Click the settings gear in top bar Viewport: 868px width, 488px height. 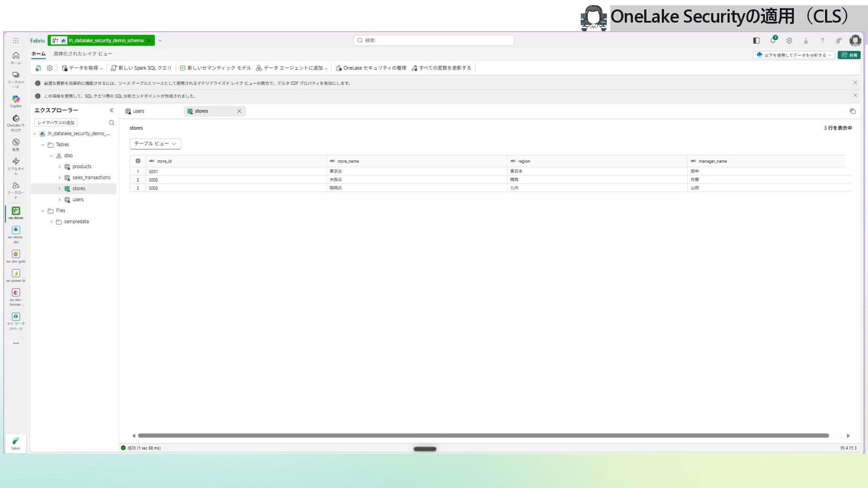(789, 41)
